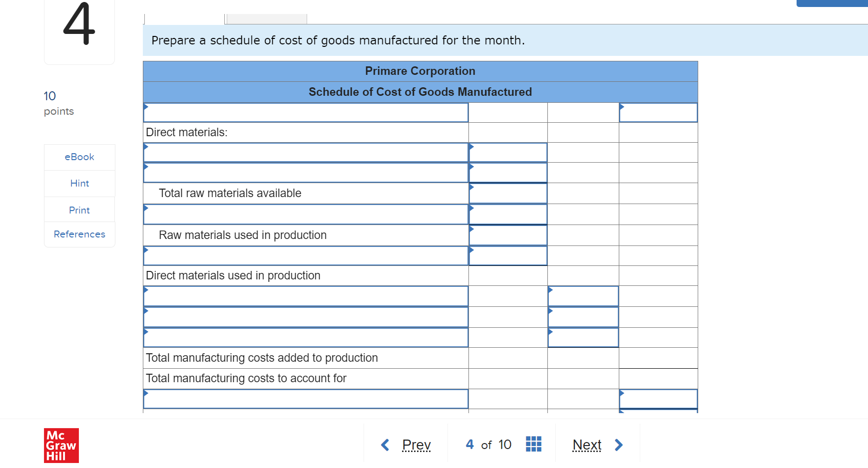This screenshot has width=868, height=468.
Task: Return to previous question via Prev
Action: 416,444
